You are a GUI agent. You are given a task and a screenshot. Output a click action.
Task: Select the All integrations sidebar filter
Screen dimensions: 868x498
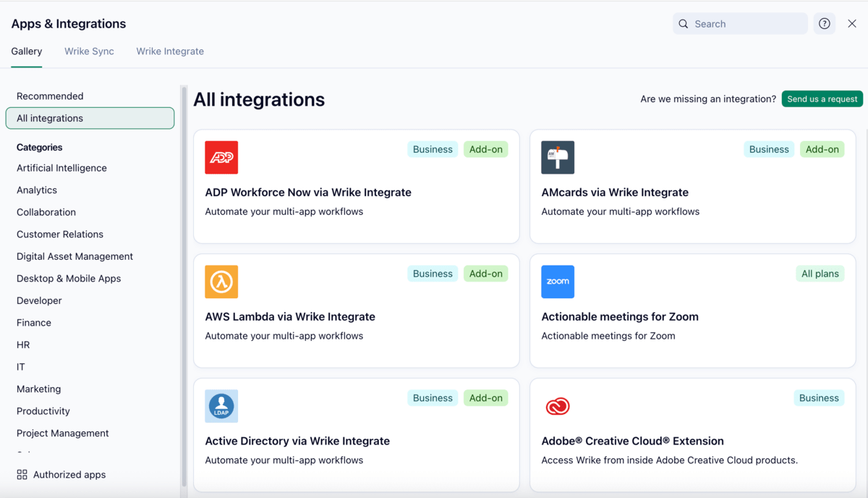tap(90, 117)
